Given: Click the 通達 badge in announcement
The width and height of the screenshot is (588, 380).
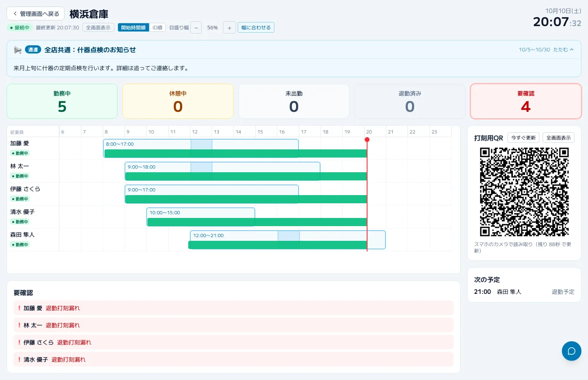Looking at the screenshot, I should tap(33, 50).
